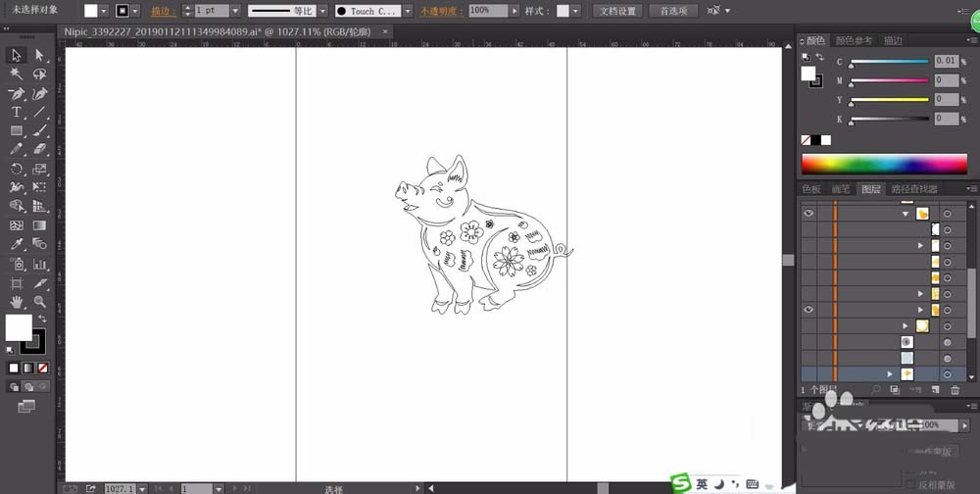980x494 pixels.
Task: Open the stroke weight dropdown next to 1 pt
Action: [x=235, y=11]
